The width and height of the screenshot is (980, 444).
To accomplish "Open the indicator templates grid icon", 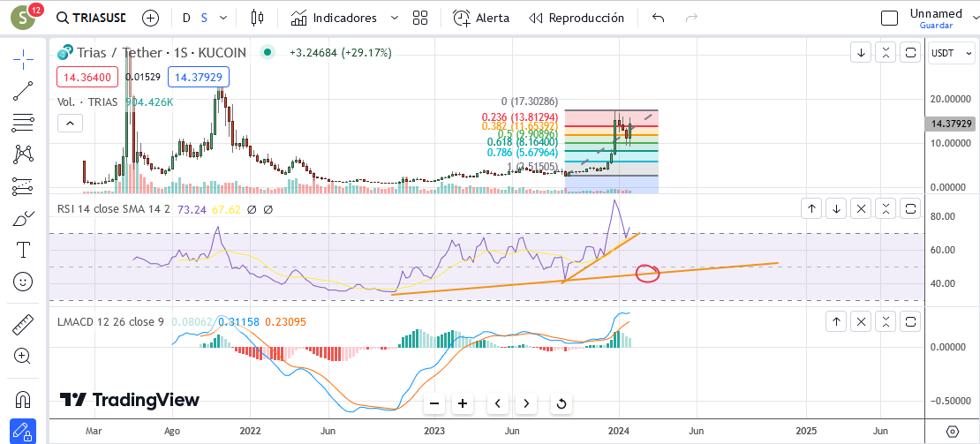I will click(420, 18).
